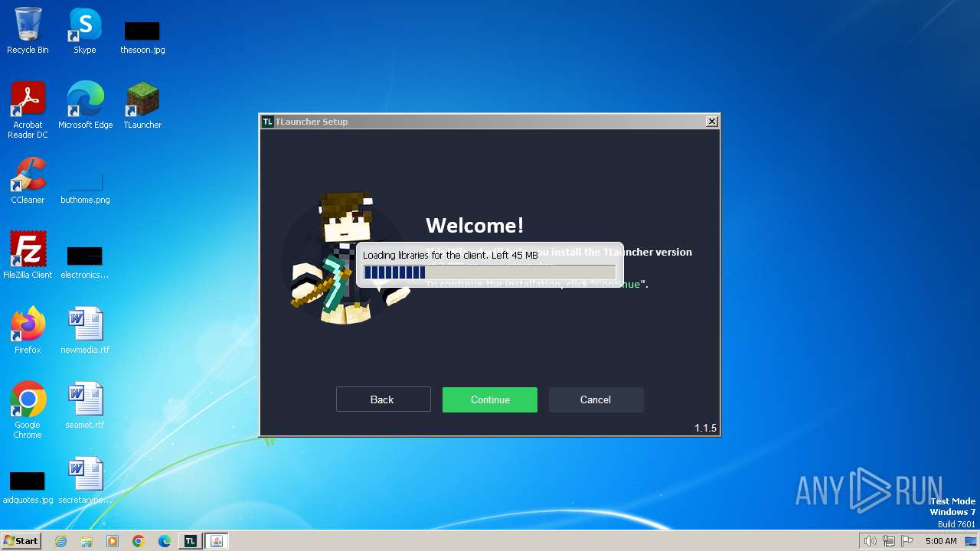Open Internet Explorer from the taskbar

(60, 541)
